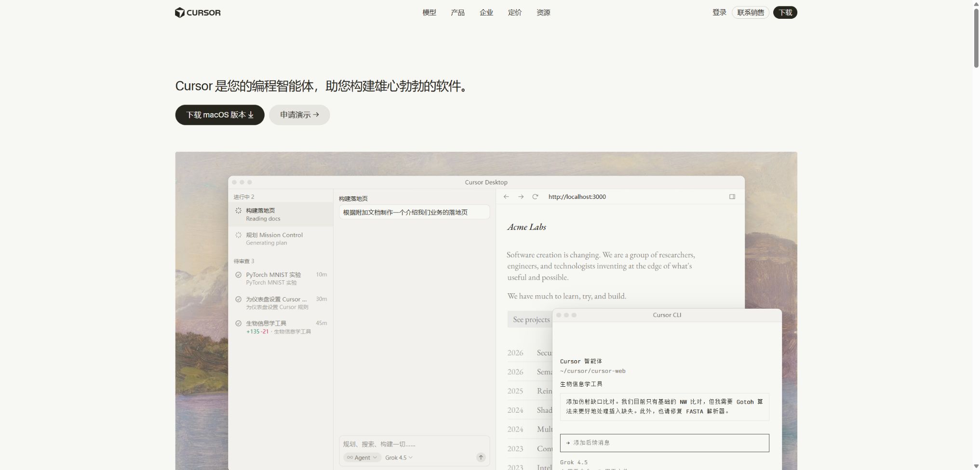
Task: Click the reload icon in the preview browser
Action: (x=535, y=196)
